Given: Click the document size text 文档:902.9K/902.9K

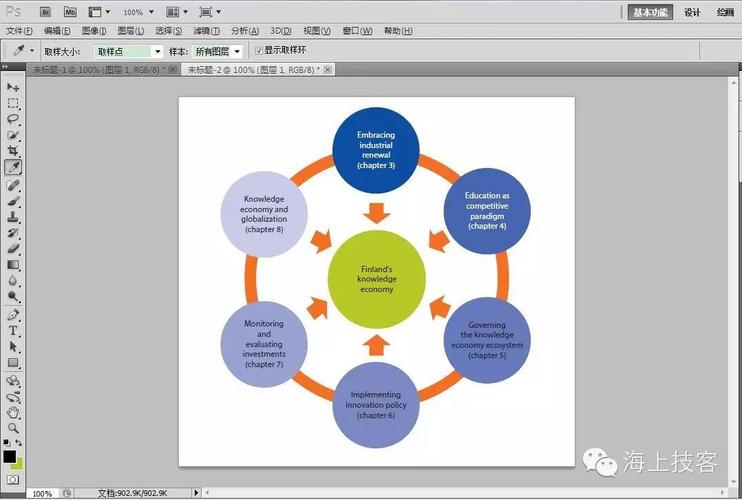Looking at the screenshot, I should [x=132, y=493].
